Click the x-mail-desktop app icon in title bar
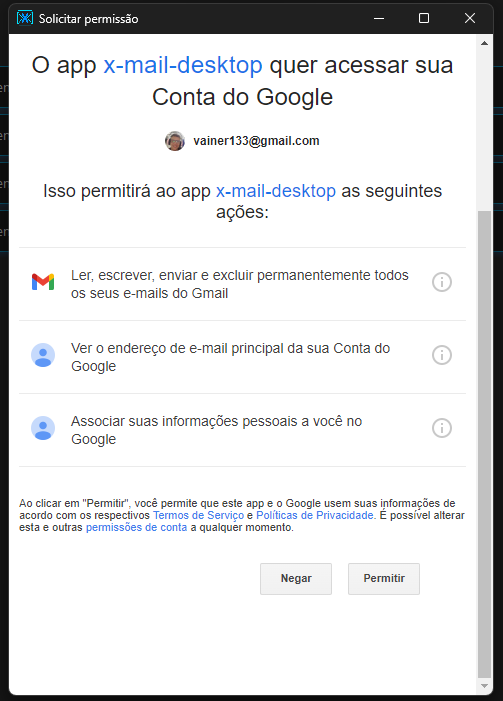Screen dimensions: 503x701 click(25, 18)
